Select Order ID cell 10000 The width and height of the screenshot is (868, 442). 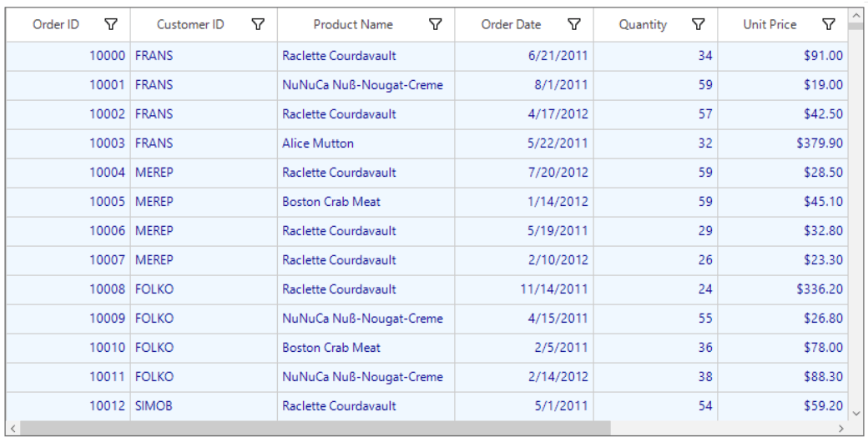(68, 56)
